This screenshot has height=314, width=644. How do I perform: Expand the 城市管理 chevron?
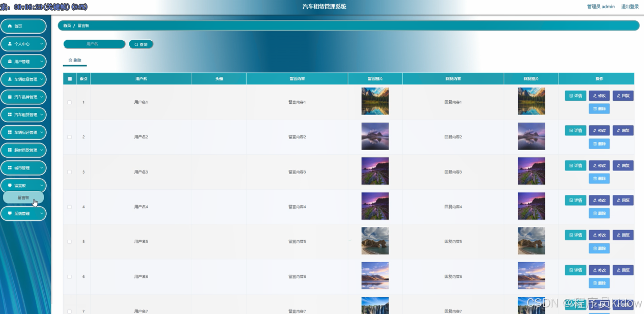point(42,168)
